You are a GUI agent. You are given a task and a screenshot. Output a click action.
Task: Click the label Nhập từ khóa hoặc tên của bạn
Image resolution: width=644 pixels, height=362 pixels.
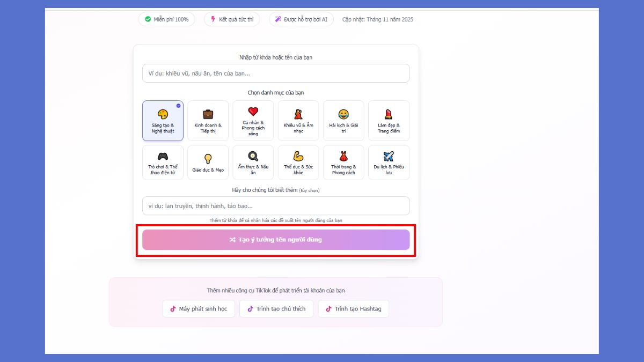[x=276, y=57]
